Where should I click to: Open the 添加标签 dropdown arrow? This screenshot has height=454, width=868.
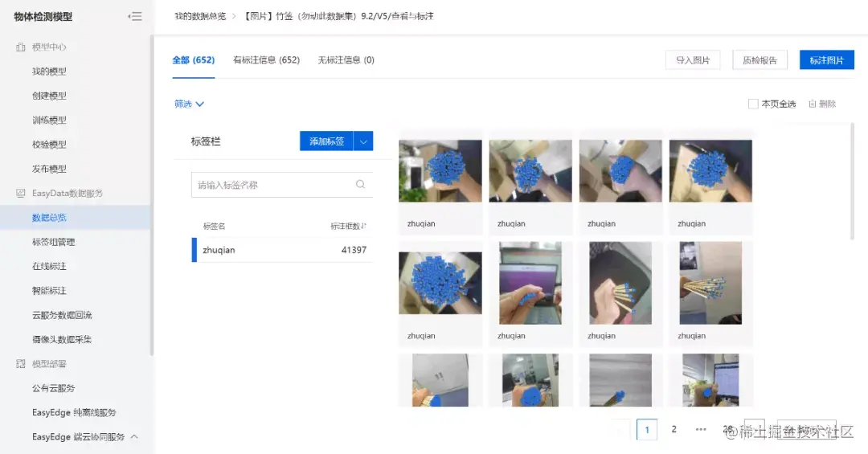coord(363,141)
